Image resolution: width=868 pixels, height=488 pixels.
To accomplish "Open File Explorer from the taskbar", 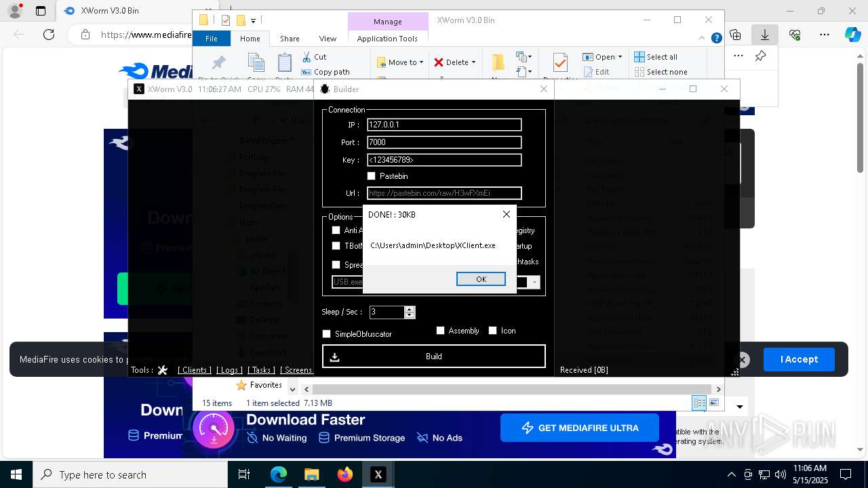I will pyautogui.click(x=312, y=474).
